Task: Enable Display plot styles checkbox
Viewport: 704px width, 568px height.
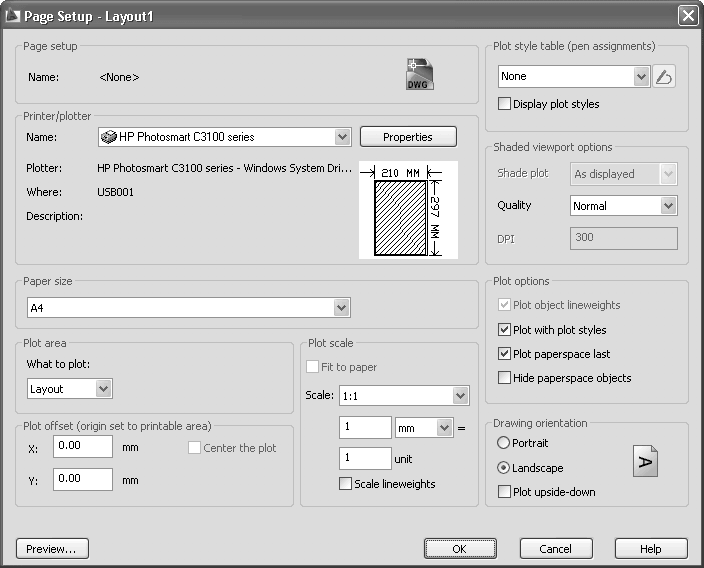Action: point(505,104)
